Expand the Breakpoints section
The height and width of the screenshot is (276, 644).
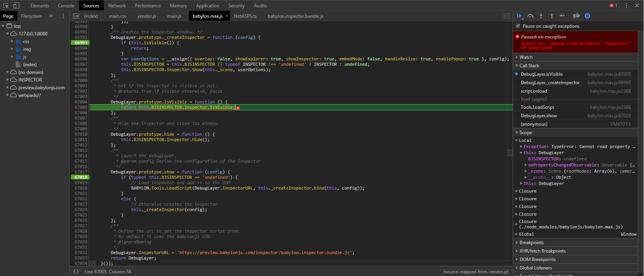[575, 243]
